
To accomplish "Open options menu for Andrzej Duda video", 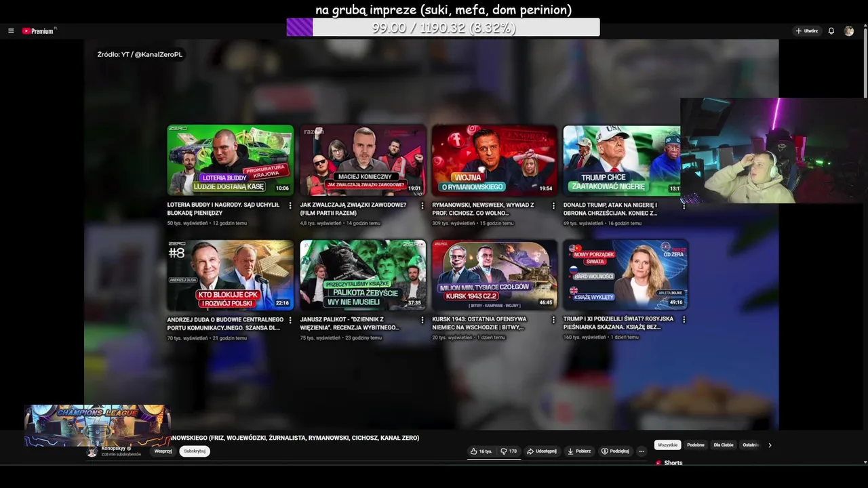I will click(x=290, y=320).
